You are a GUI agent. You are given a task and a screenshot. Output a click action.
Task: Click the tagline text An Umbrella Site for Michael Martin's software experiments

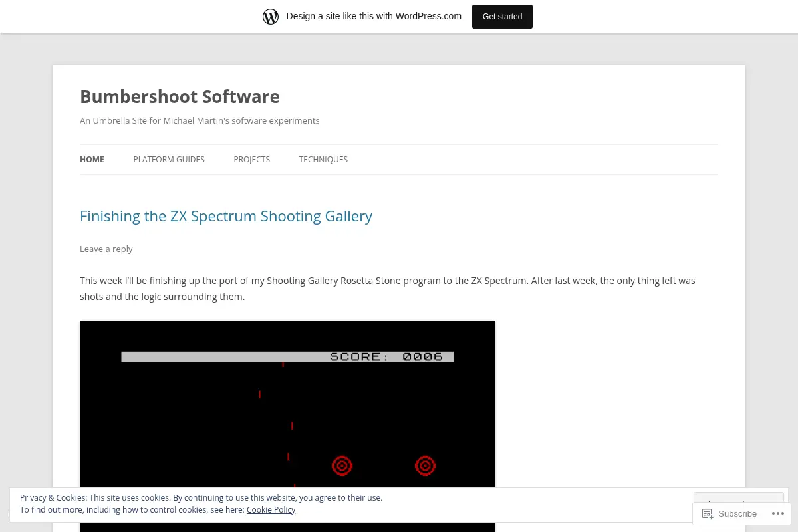(x=199, y=120)
